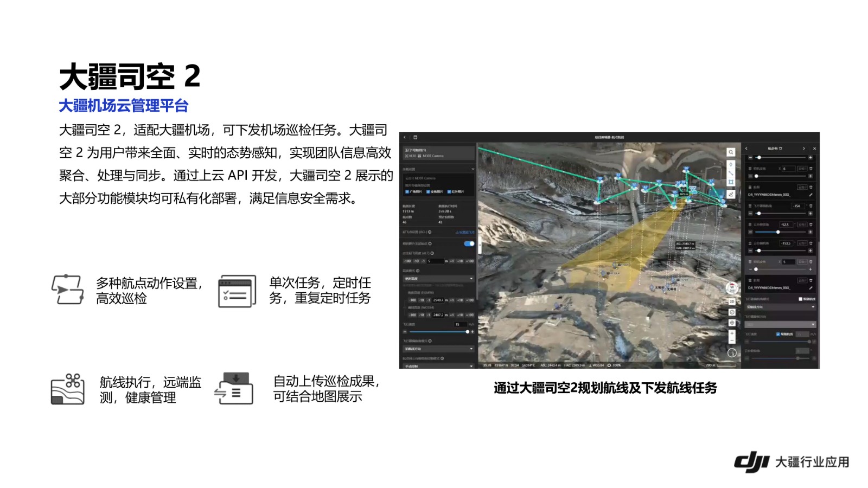This screenshot has height=488, width=868.
Task: Click the back arrow in top-left header
Action: click(x=405, y=137)
